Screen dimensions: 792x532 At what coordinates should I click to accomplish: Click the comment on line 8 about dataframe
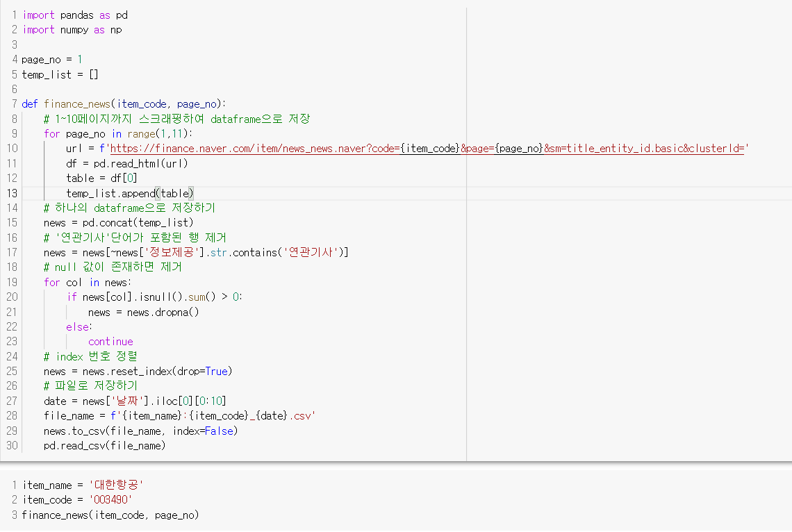[176, 119]
